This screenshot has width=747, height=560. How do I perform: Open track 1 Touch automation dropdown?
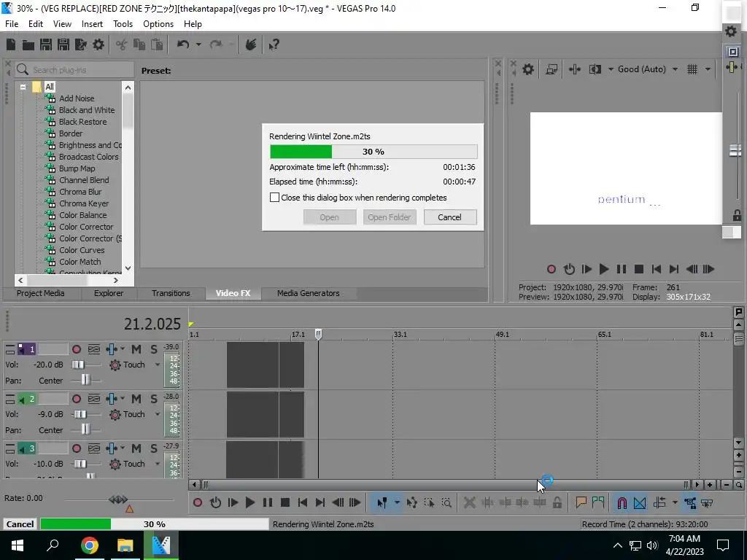(x=158, y=365)
